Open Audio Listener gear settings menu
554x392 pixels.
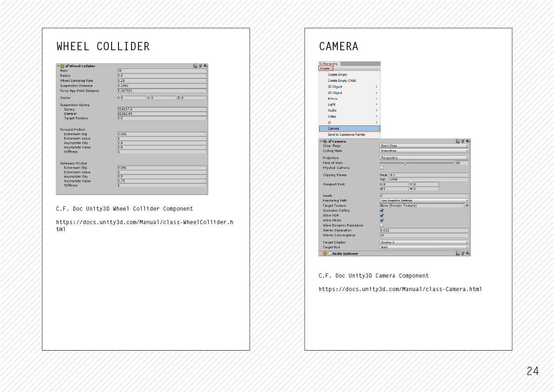pyautogui.click(x=468, y=253)
